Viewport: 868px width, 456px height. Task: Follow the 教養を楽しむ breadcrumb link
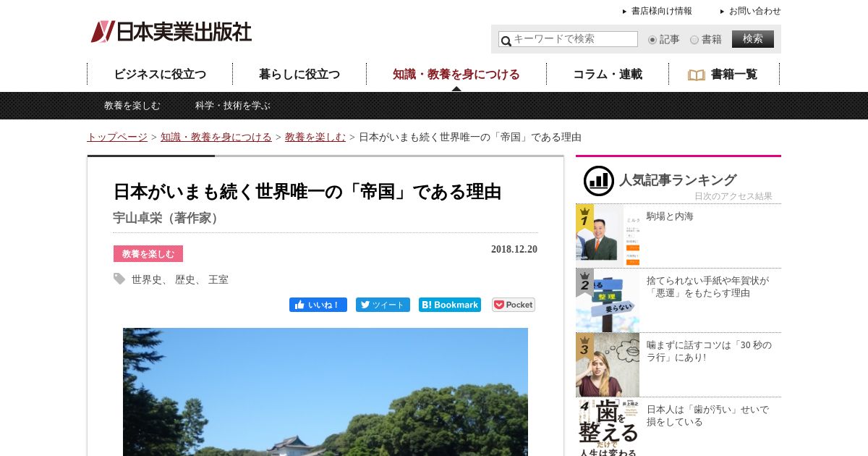(x=315, y=138)
